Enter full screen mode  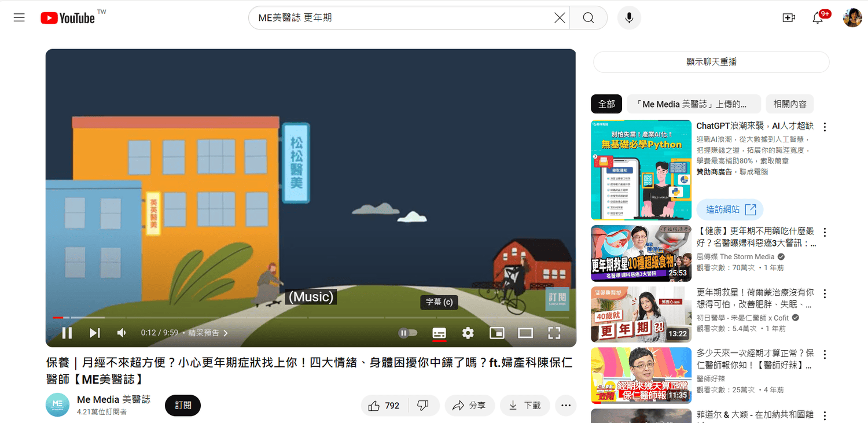[x=554, y=333]
